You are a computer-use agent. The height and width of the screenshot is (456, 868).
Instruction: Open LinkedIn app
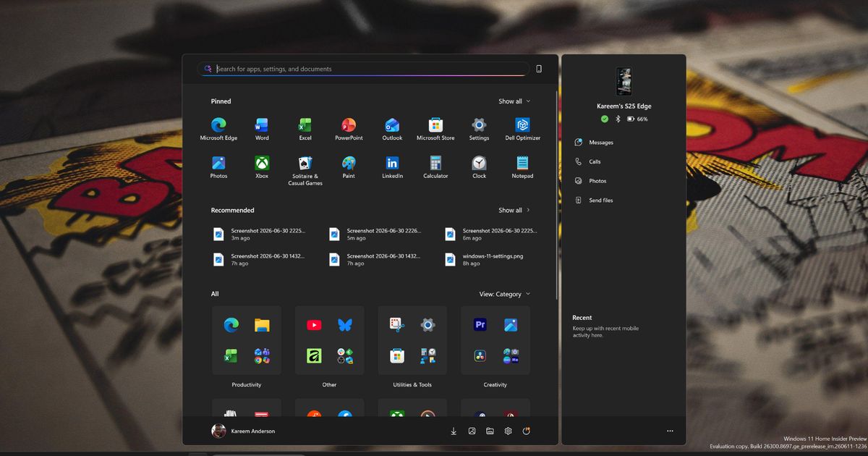(x=392, y=167)
